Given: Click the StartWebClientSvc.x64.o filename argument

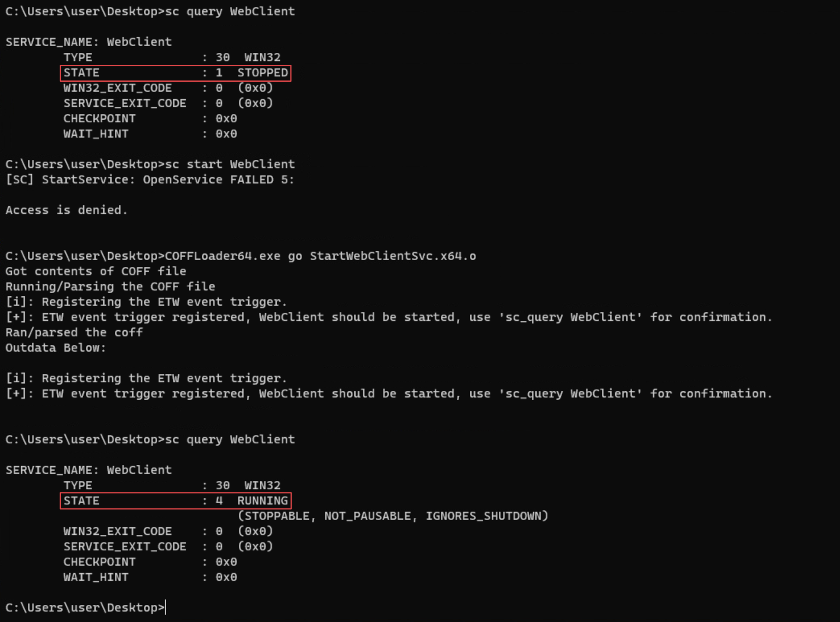Looking at the screenshot, I should pyautogui.click(x=392, y=256).
